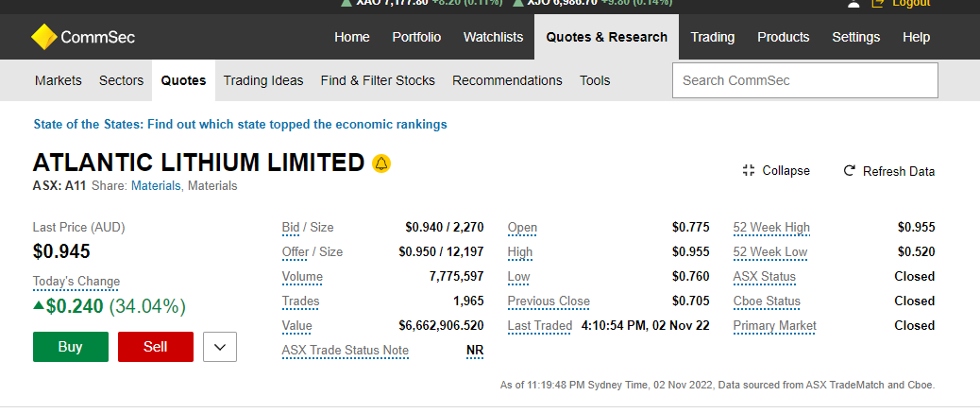Switch to the Trading Ideas tab
The width and height of the screenshot is (980, 413).
pos(263,80)
